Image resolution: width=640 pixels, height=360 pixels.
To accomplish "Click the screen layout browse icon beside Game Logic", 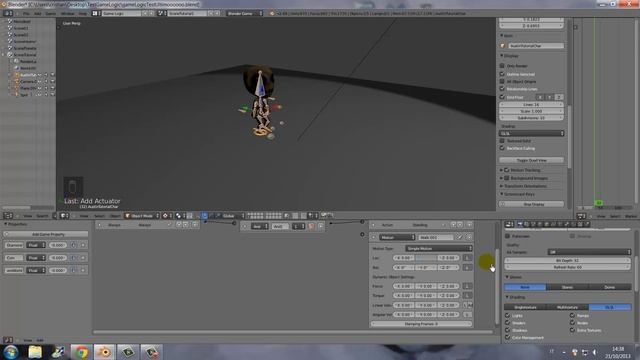I will (x=95, y=13).
